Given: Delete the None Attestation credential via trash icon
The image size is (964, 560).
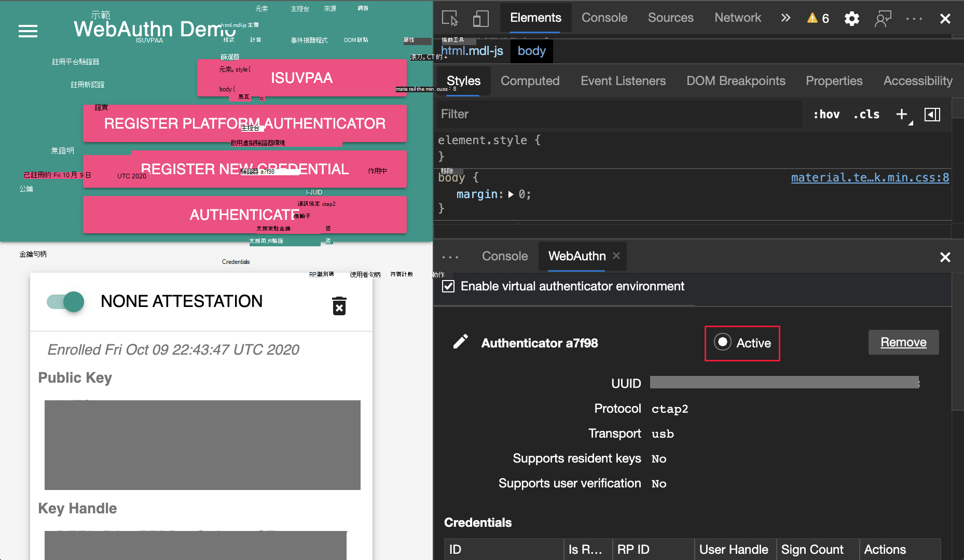Looking at the screenshot, I should (339, 306).
